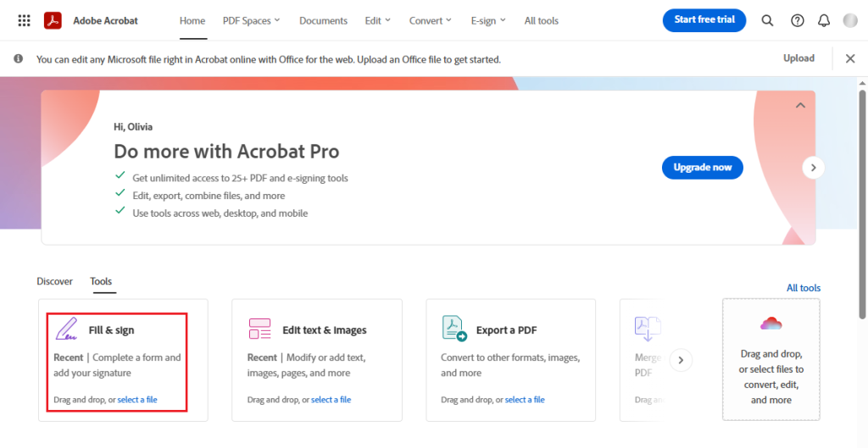Click the cloud icon in upload dropzone
The height and width of the screenshot is (448, 868).
(771, 324)
